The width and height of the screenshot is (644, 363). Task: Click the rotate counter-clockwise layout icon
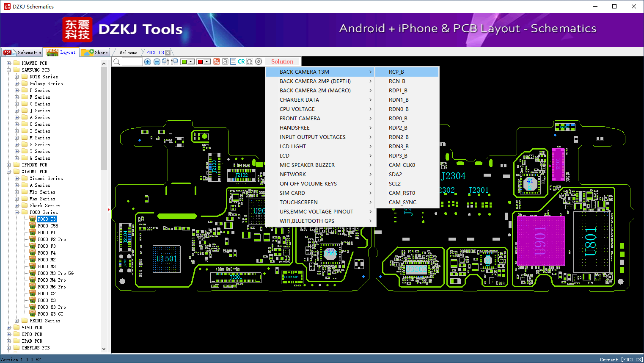click(174, 62)
